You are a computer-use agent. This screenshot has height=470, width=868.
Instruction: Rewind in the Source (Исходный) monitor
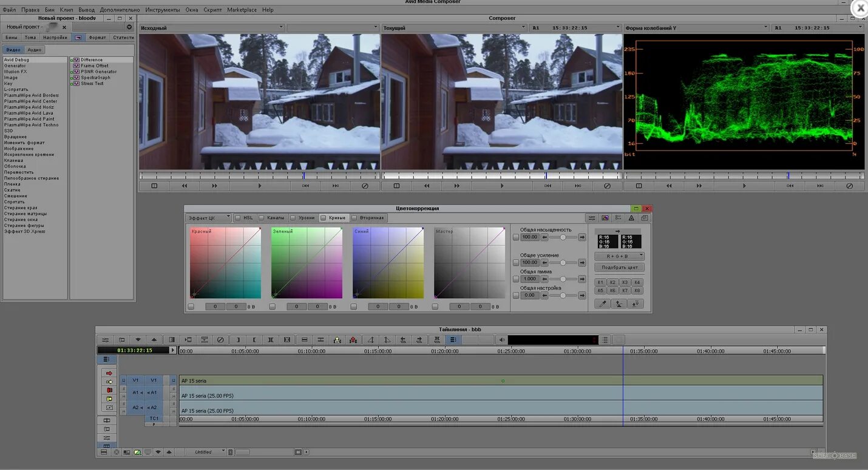pos(185,186)
